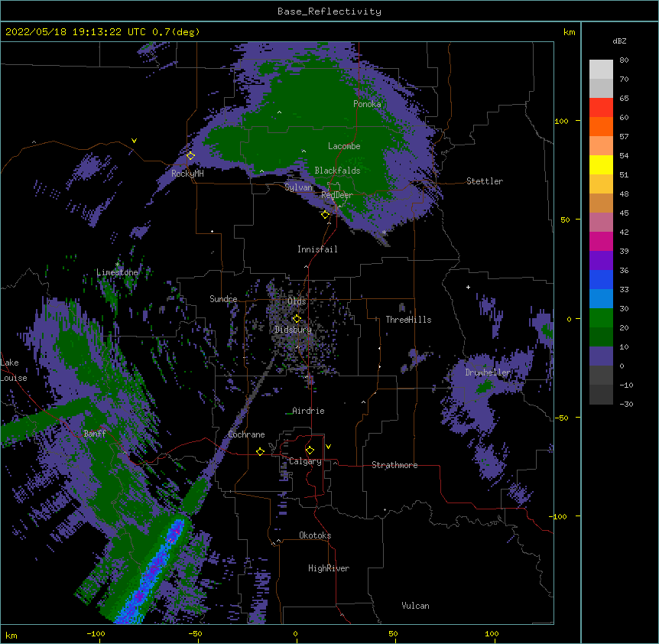The image size is (659, 644).
Task: Click the yellow diamond marker beside RockyMH
Action: (190, 155)
